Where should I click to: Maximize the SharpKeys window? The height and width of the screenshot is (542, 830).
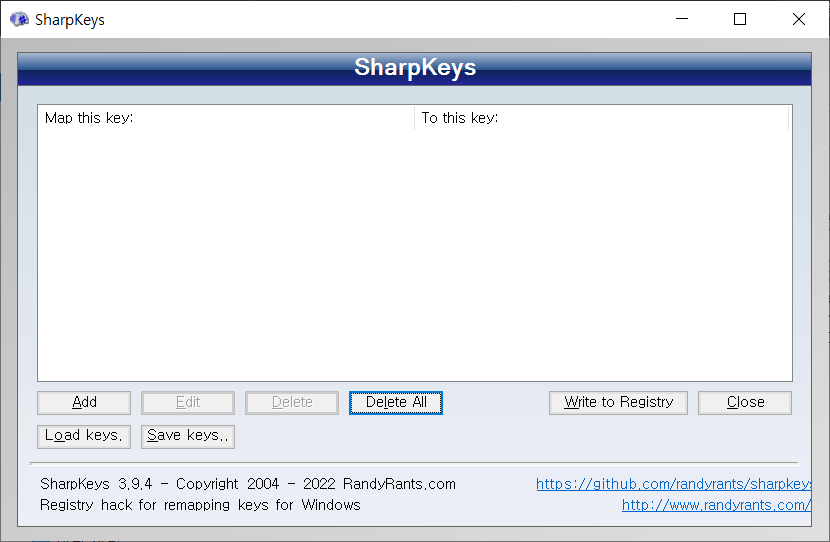(740, 19)
